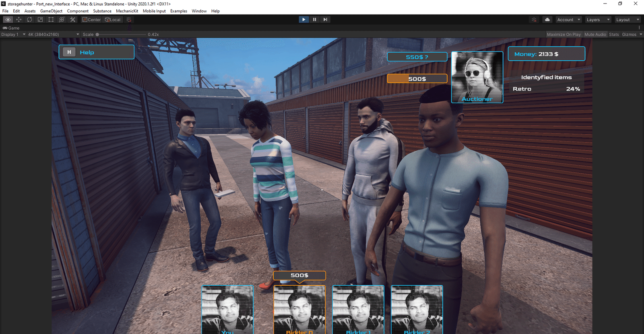
Task: Click the H key icon
Action: [69, 52]
